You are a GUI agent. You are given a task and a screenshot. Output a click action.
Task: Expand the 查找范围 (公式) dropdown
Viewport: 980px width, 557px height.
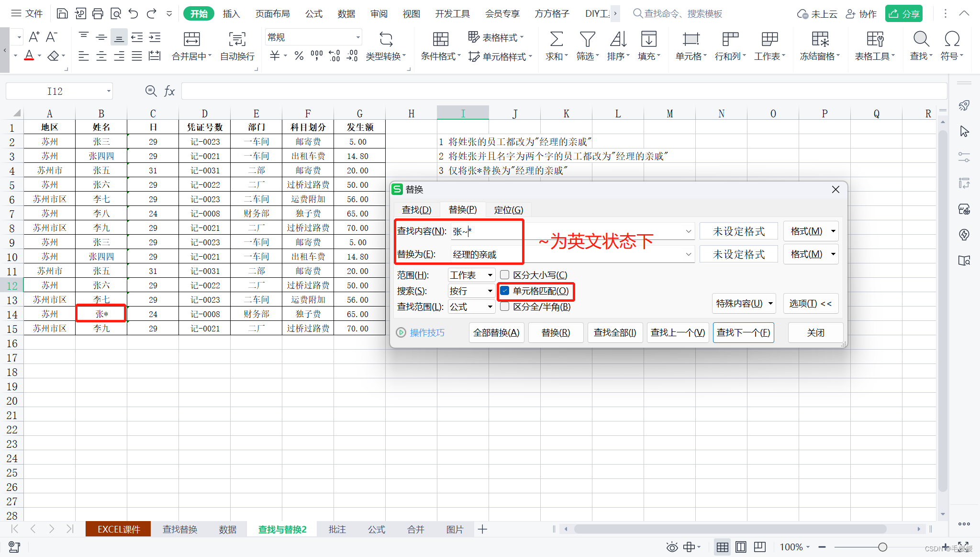tap(471, 307)
